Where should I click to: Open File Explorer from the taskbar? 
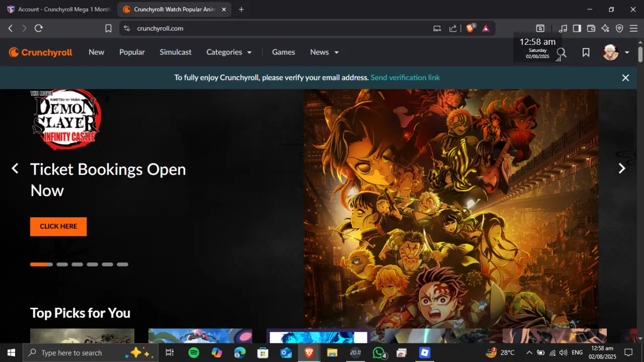332,353
